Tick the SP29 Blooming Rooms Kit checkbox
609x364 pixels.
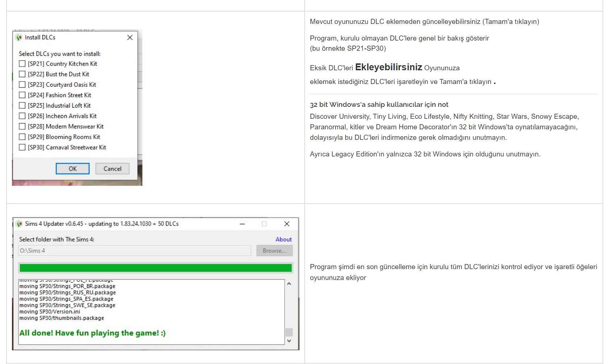pyautogui.click(x=22, y=137)
